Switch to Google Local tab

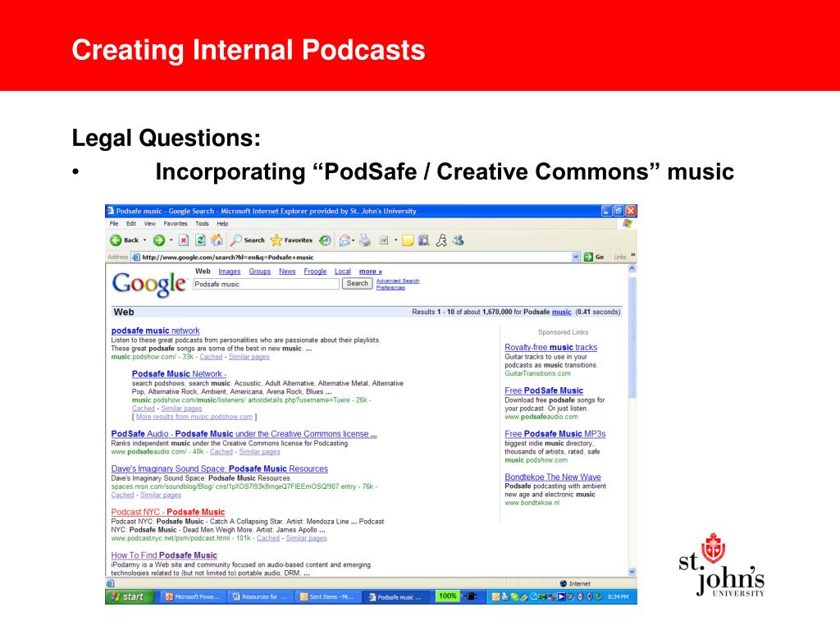pos(343,272)
